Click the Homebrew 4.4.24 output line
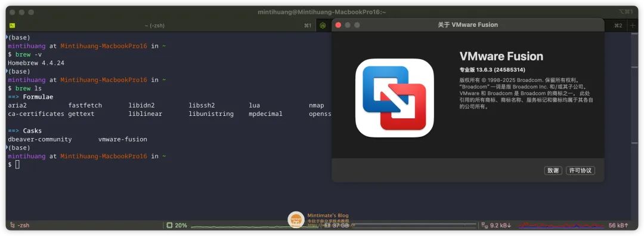644x236 pixels. point(36,63)
